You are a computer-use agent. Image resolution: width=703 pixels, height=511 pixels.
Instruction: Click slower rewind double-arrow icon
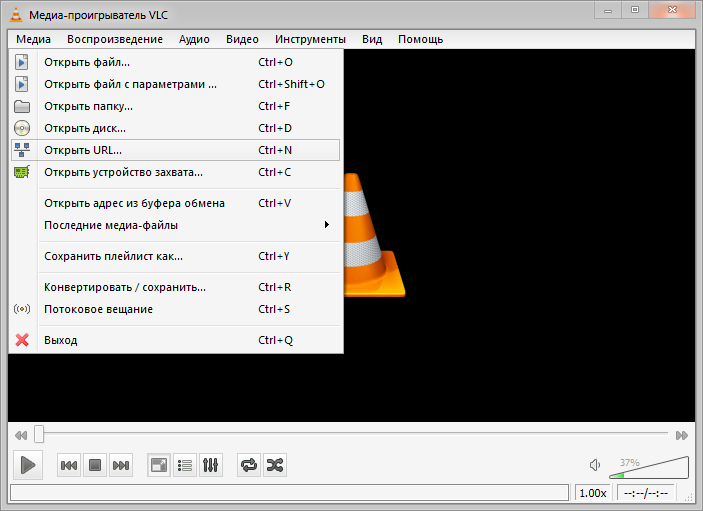tap(21, 435)
